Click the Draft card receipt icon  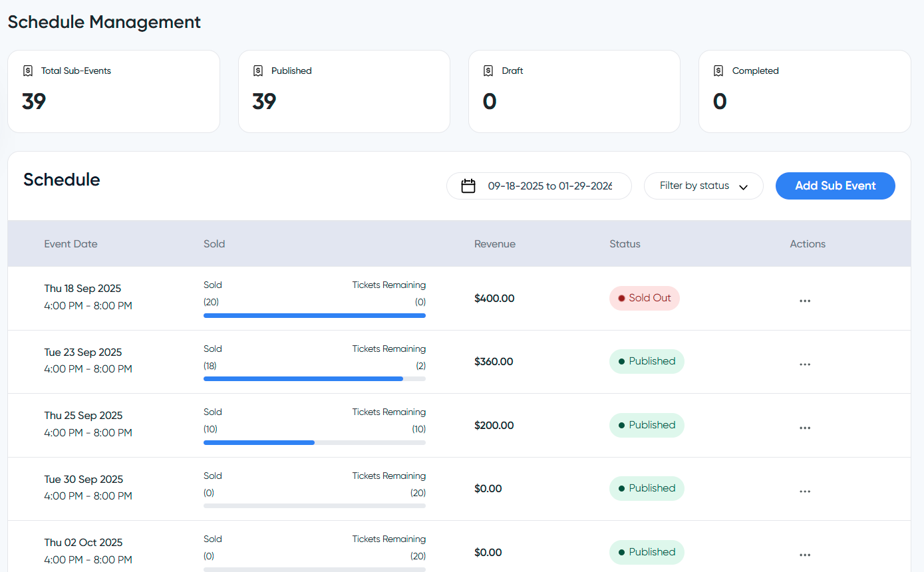(x=488, y=71)
